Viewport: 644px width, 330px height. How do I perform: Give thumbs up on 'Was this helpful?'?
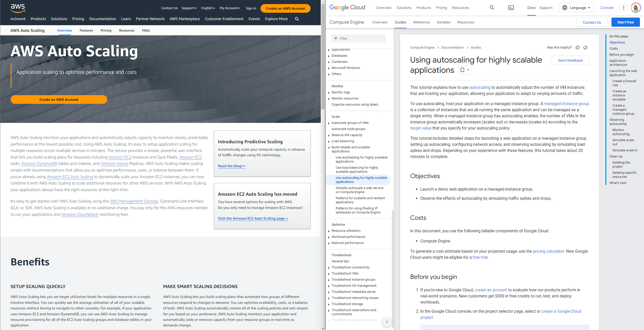click(578, 47)
